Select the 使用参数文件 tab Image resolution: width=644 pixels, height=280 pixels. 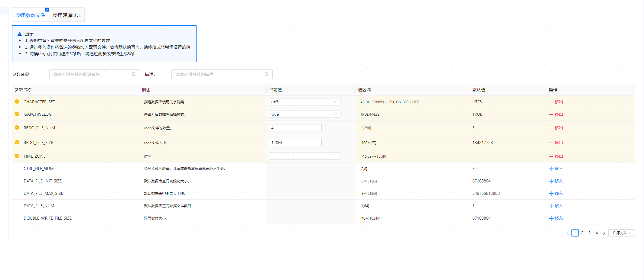[x=30, y=15]
